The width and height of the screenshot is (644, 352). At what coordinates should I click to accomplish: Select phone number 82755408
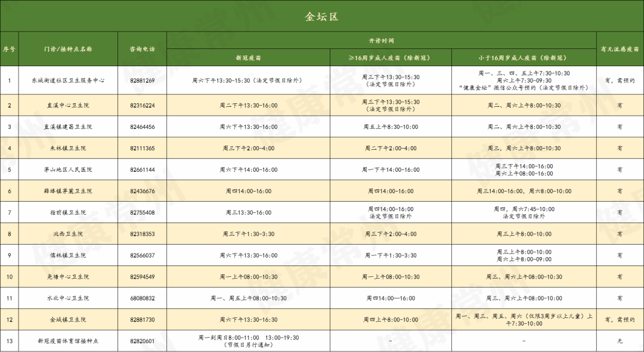coord(143,212)
